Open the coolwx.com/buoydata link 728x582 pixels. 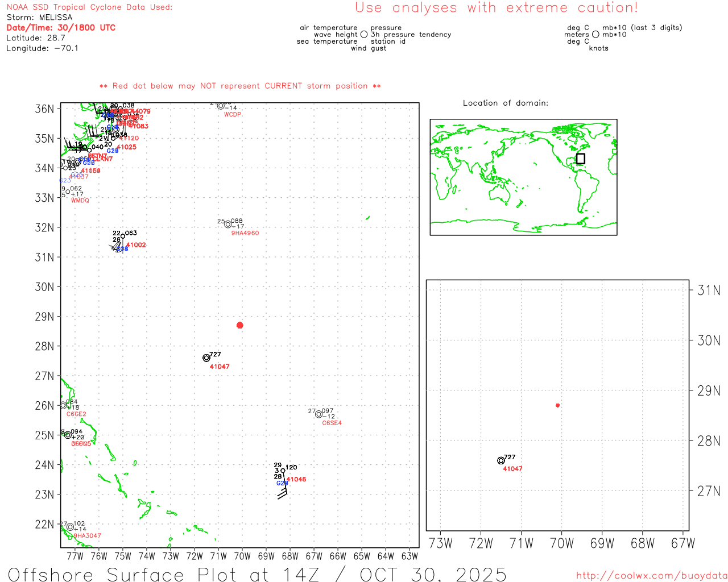652,576
